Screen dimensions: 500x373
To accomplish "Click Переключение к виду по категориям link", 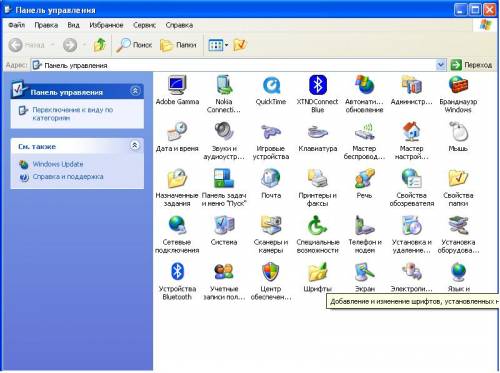I will tap(73, 114).
